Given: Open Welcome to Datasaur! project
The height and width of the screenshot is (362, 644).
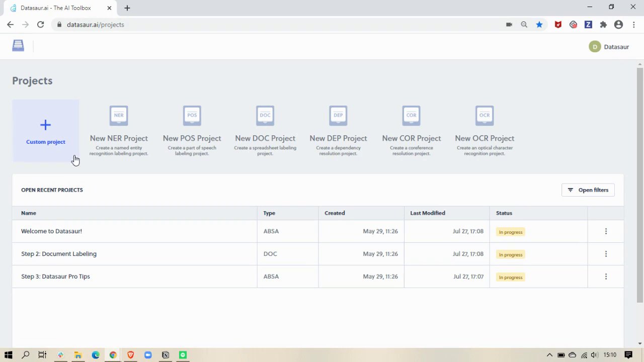Looking at the screenshot, I should 51,231.
